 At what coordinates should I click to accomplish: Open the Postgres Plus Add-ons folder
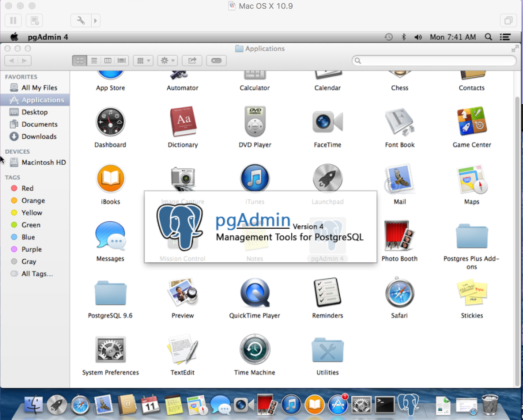[x=471, y=236]
